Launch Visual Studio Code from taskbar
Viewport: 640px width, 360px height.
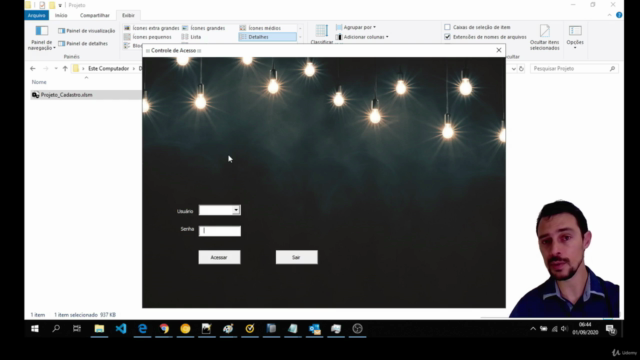[121, 329]
